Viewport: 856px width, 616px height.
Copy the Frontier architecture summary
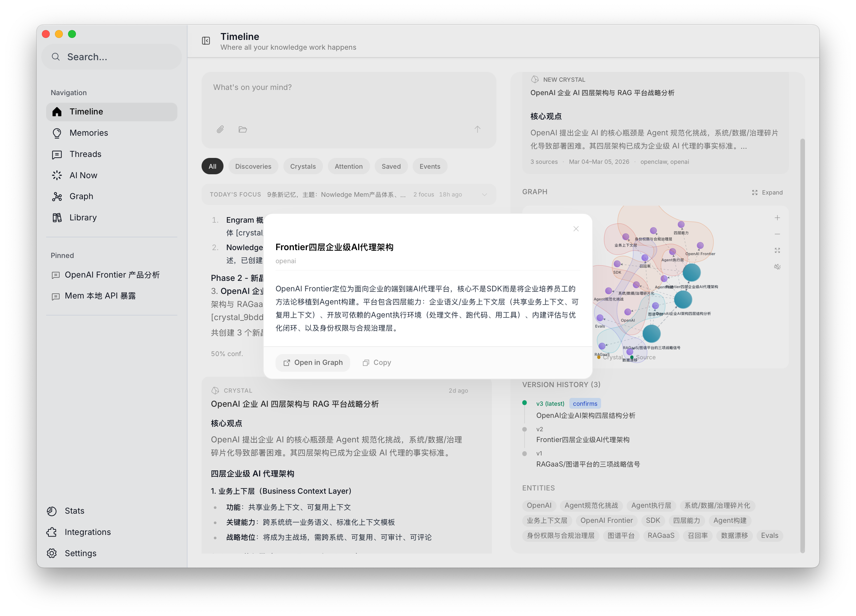(376, 362)
